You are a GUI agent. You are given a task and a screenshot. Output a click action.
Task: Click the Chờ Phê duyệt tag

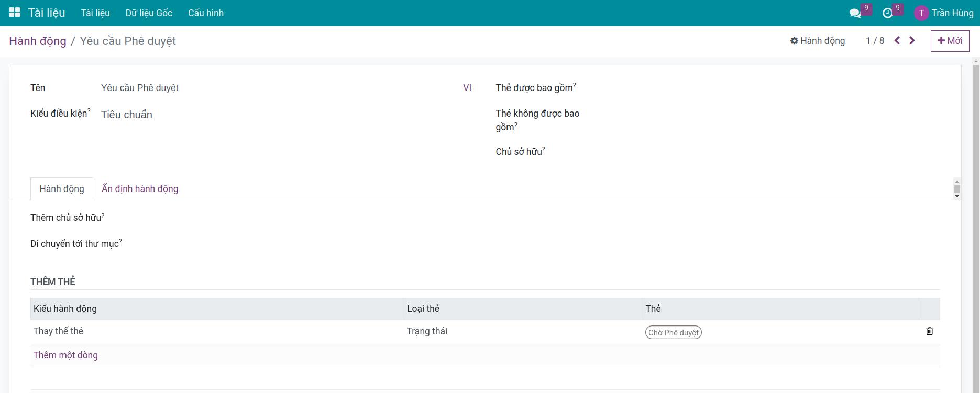point(674,332)
